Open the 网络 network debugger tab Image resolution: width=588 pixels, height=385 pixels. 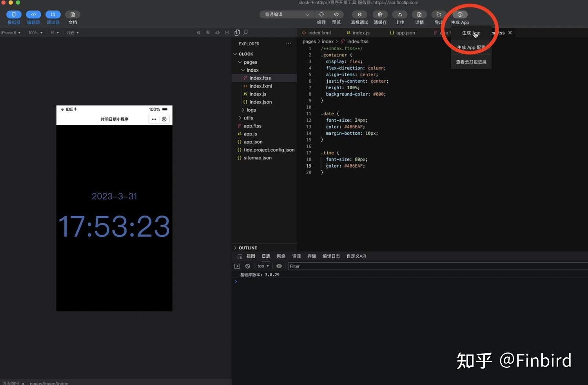(x=281, y=256)
